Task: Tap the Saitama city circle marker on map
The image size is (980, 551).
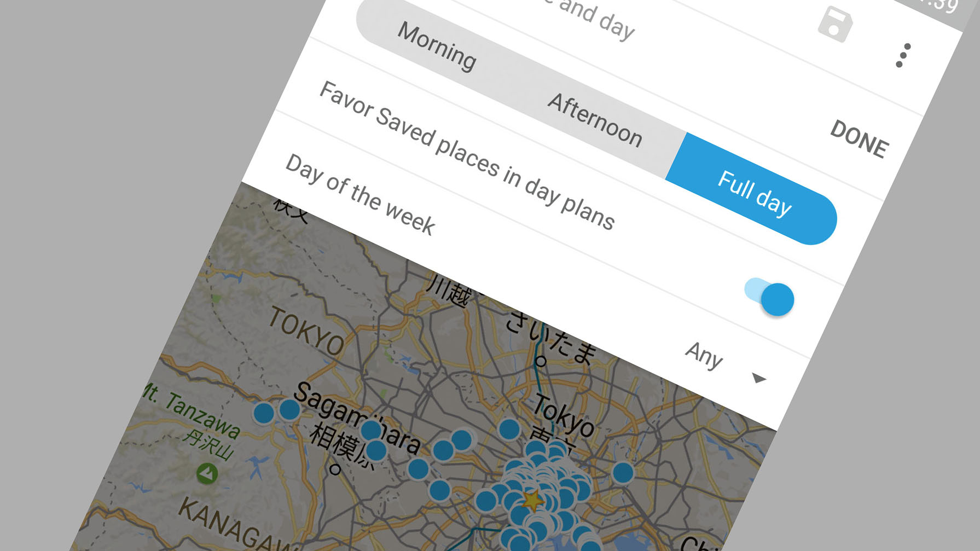Action: tap(541, 361)
